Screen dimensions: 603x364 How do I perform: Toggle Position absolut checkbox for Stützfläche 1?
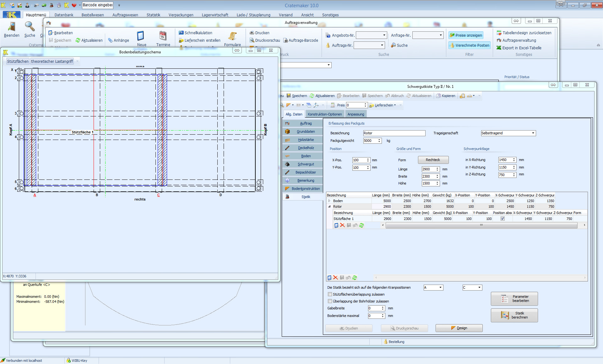(503, 219)
